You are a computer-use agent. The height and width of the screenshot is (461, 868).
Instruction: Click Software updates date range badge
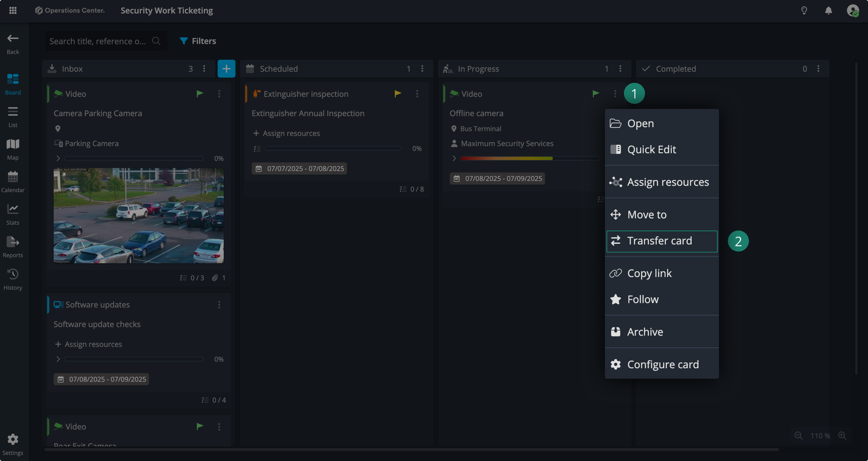pos(101,379)
